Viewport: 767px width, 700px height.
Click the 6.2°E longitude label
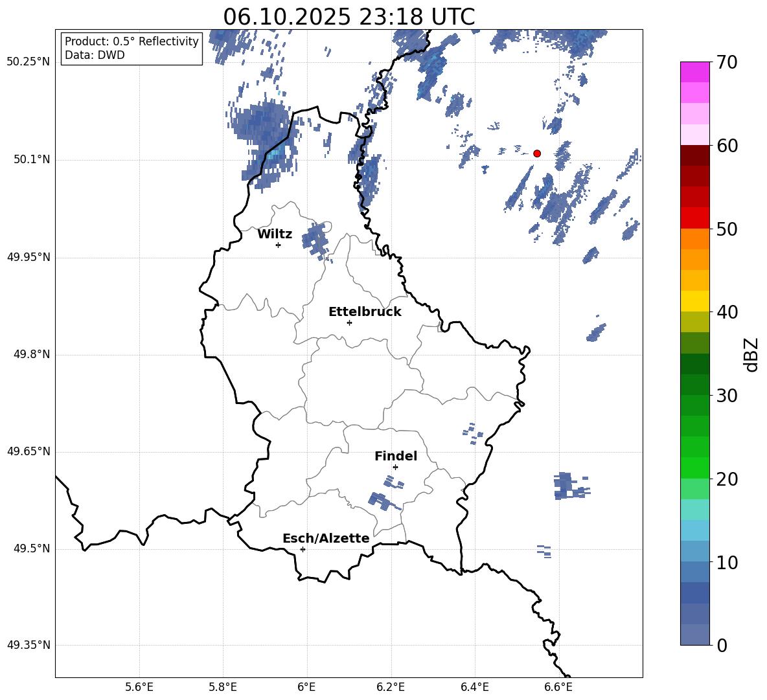[391, 687]
